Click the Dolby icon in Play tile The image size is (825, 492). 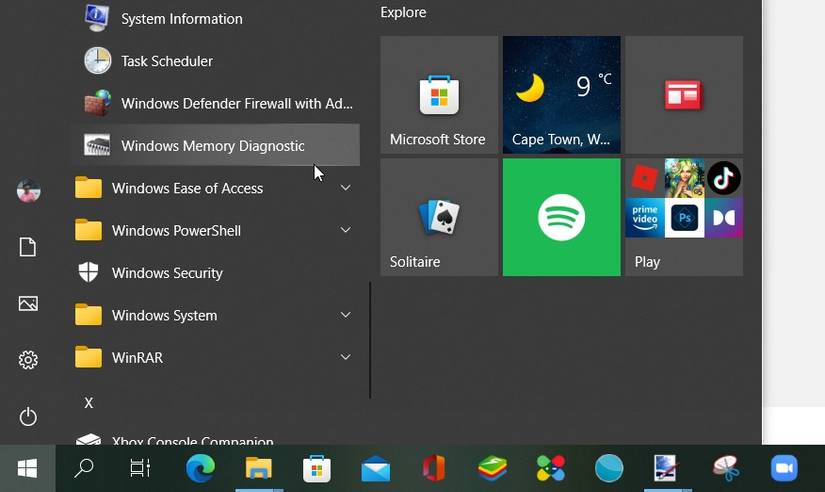coord(723,217)
